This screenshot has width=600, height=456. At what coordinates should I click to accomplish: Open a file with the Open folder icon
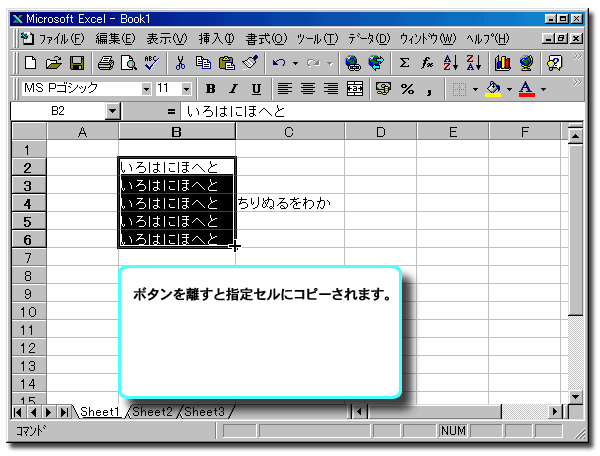click(54, 63)
